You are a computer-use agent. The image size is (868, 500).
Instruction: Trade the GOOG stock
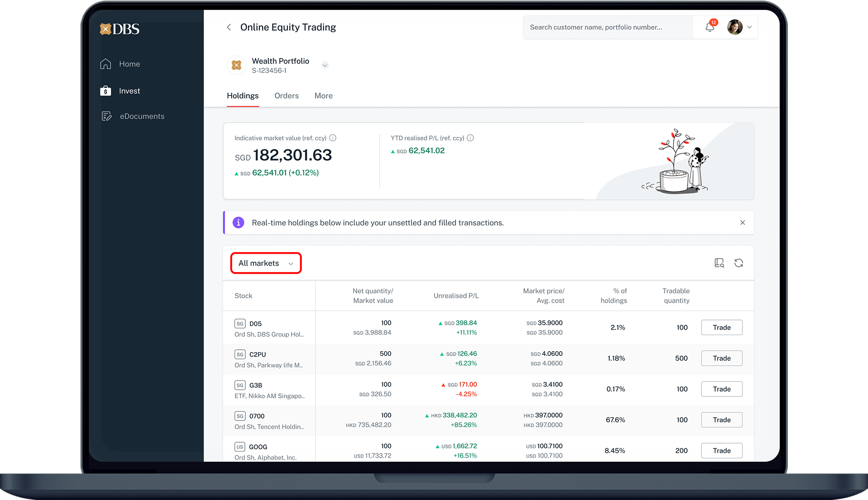(x=722, y=450)
